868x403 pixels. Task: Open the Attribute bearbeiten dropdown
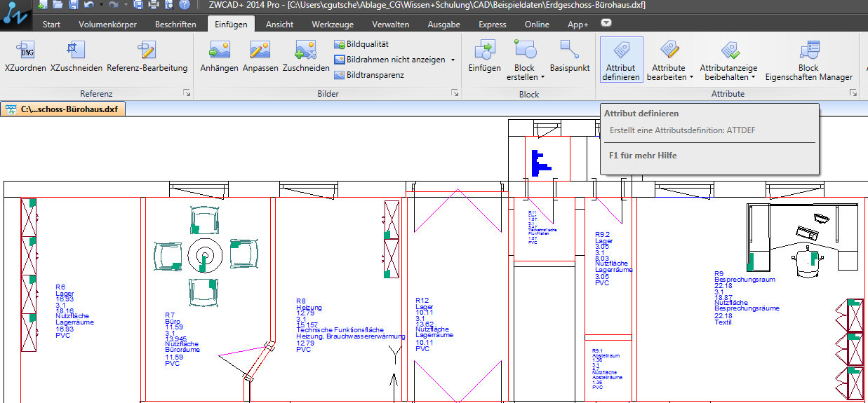point(691,77)
